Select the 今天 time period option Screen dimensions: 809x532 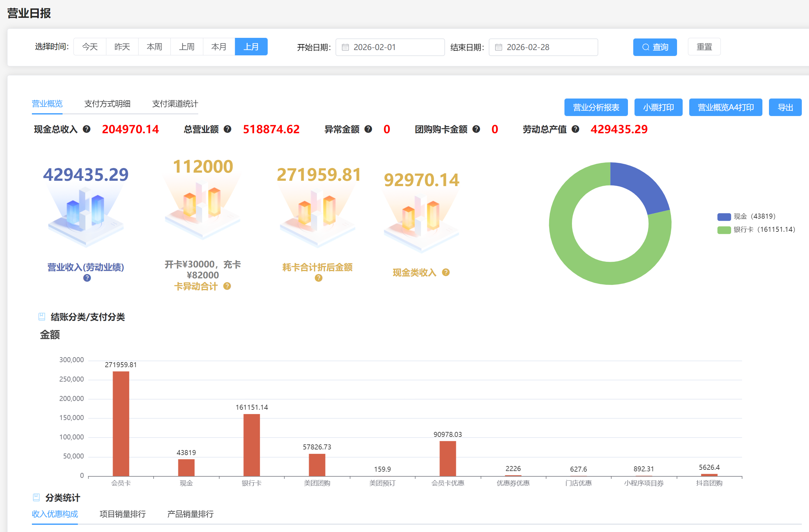coord(89,47)
